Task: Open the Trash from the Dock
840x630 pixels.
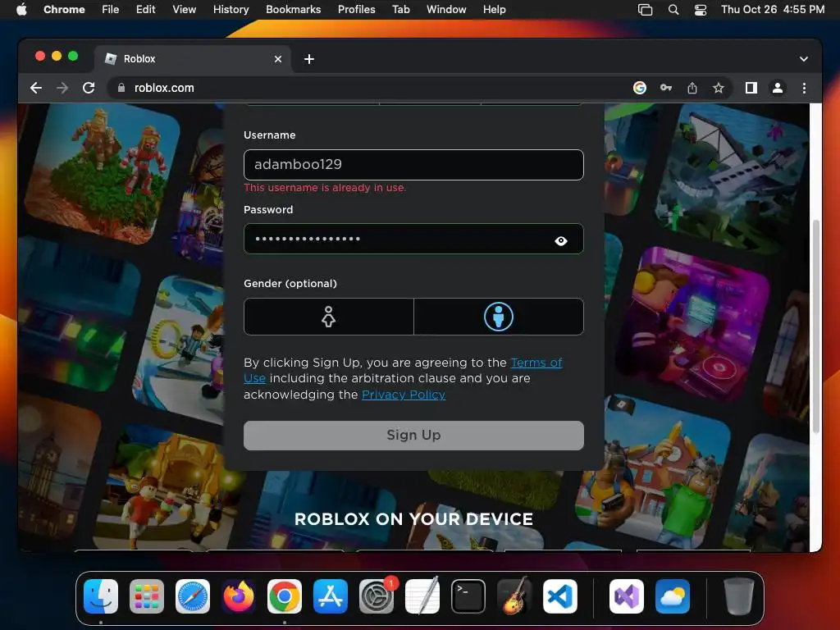Action: [739, 596]
